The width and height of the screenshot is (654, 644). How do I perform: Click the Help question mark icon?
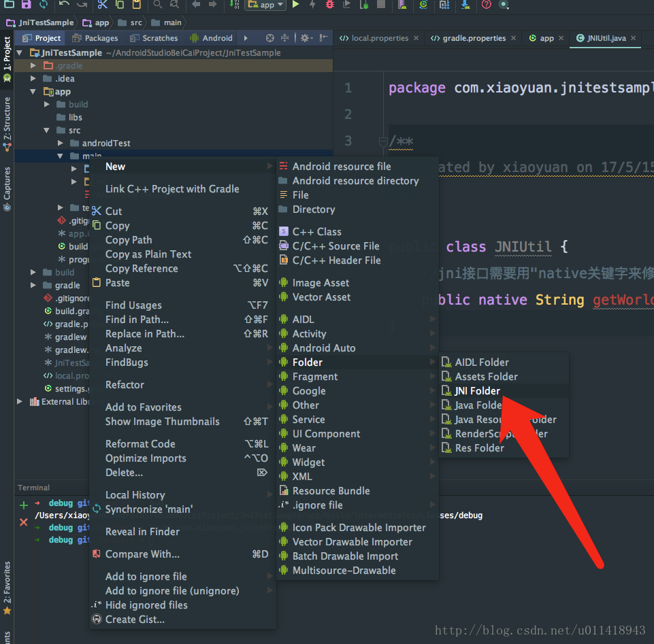point(487,5)
